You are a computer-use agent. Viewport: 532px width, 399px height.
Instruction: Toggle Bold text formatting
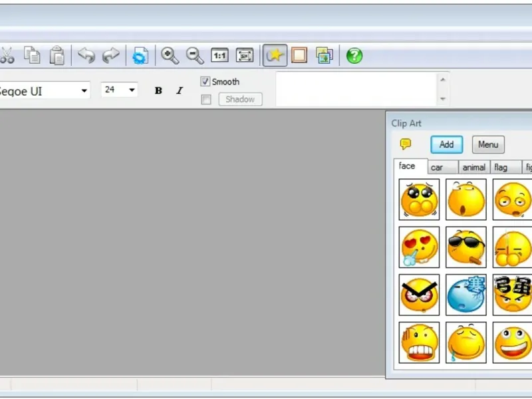[158, 90]
